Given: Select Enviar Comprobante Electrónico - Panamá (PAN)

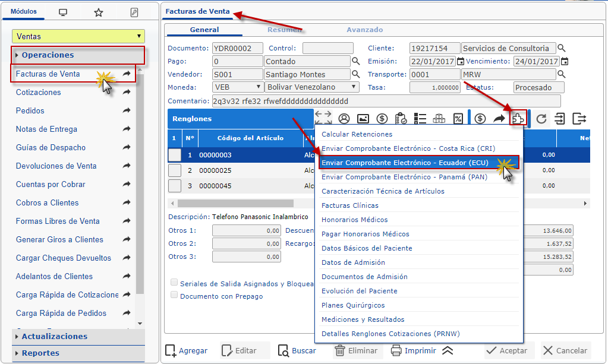Looking at the screenshot, I should coord(404,177).
